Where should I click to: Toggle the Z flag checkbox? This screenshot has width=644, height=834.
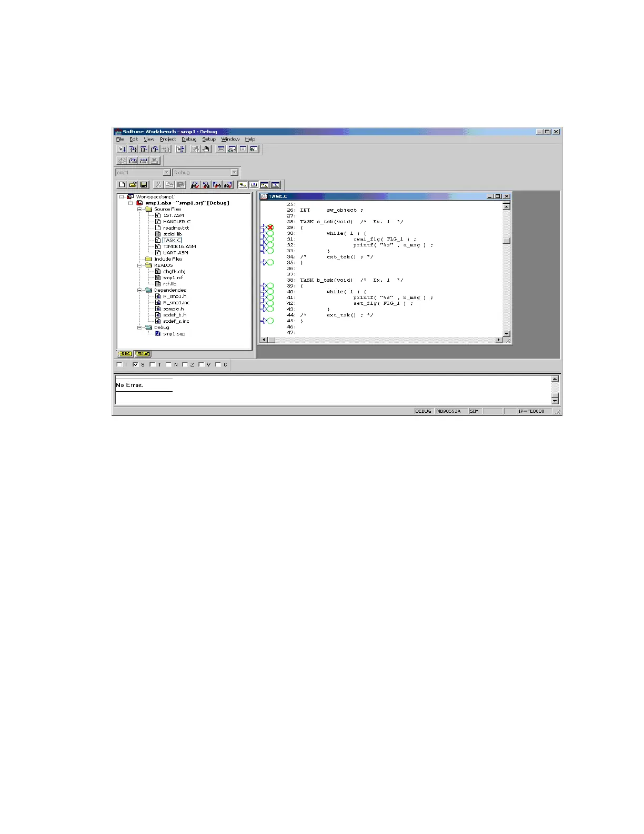click(185, 364)
